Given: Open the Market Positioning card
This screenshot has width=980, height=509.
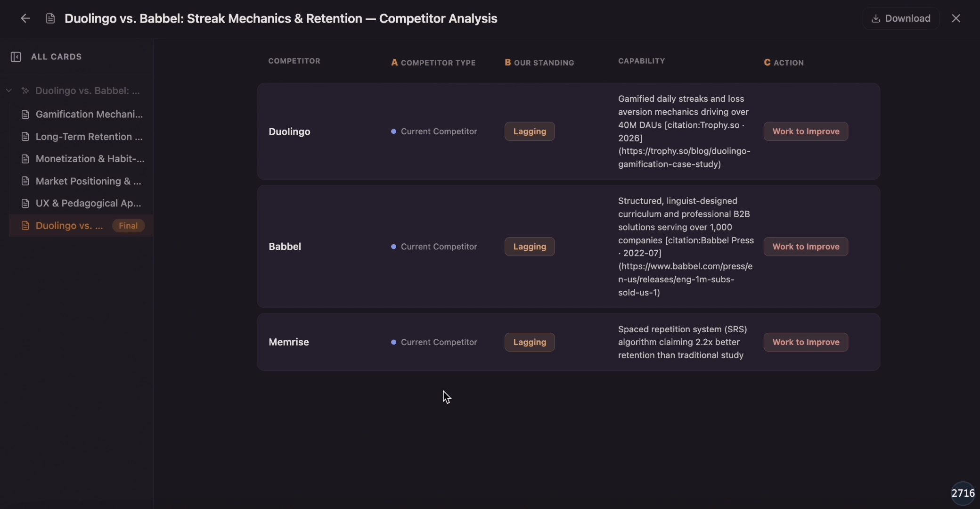Looking at the screenshot, I should 82,181.
